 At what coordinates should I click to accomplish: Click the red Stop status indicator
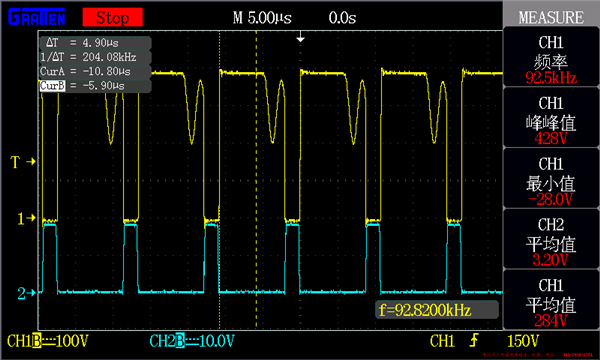(112, 17)
